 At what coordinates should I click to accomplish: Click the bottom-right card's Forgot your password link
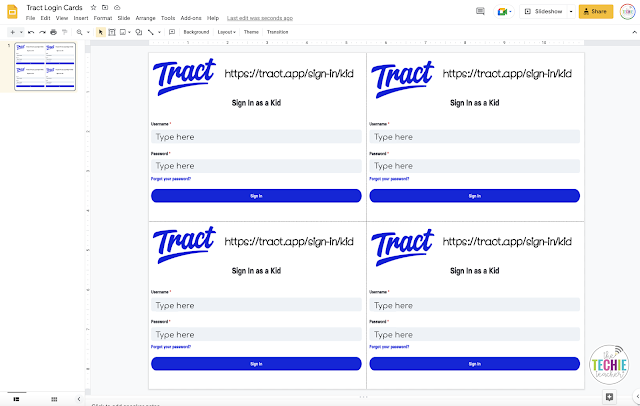[x=389, y=347]
